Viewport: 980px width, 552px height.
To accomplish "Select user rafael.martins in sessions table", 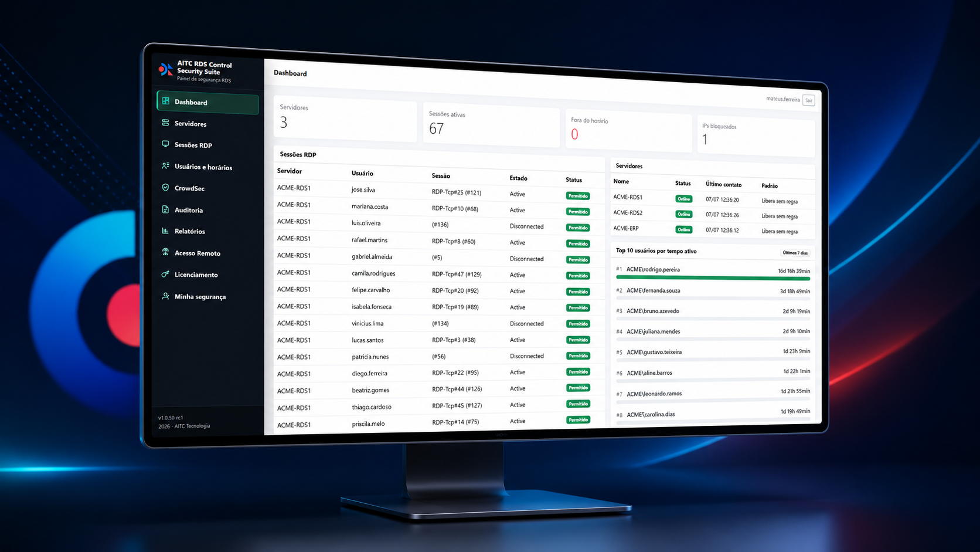I will pyautogui.click(x=369, y=240).
